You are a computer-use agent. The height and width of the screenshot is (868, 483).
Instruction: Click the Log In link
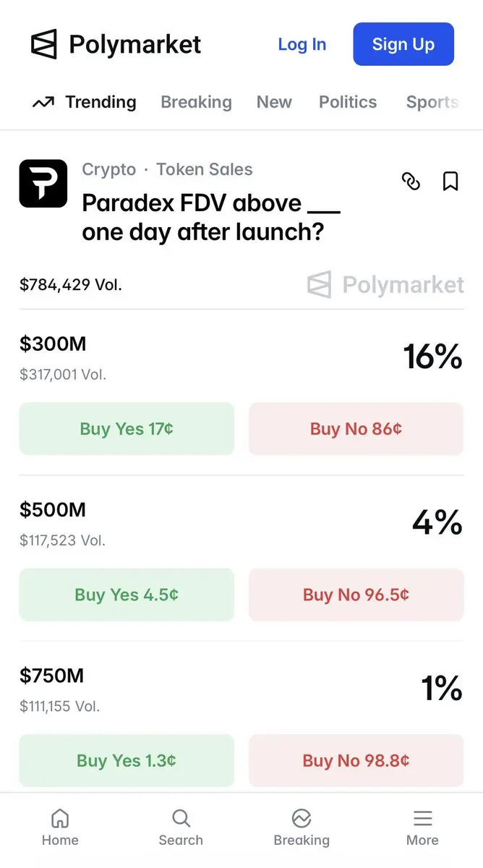point(302,44)
